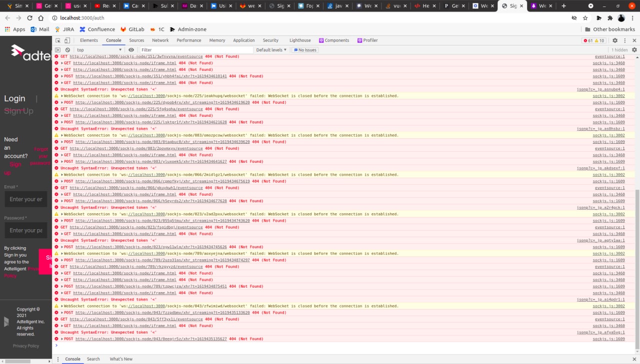The height and width of the screenshot is (364, 640).
Task: Reload the page
Action: tap(30, 17)
